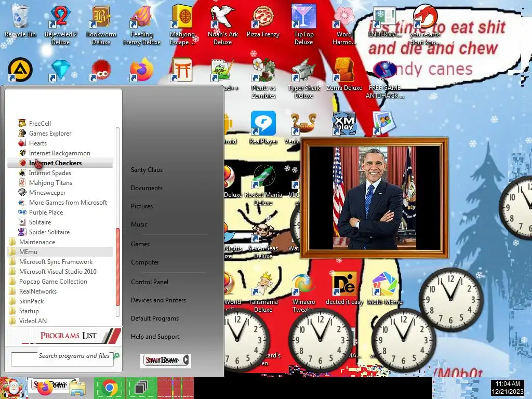Open Control Panel link
Viewport: 532px width, 399px height.
pyautogui.click(x=149, y=282)
